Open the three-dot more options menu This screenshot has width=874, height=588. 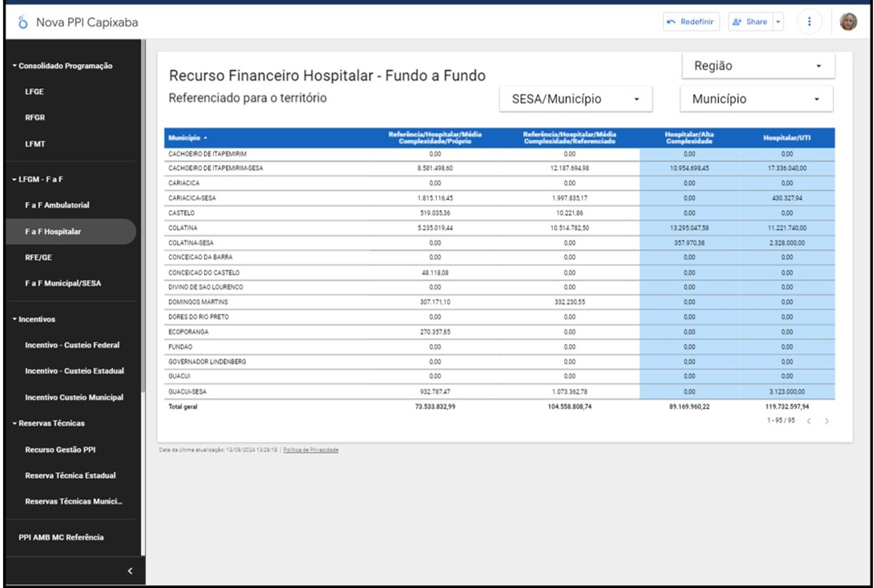(x=809, y=21)
